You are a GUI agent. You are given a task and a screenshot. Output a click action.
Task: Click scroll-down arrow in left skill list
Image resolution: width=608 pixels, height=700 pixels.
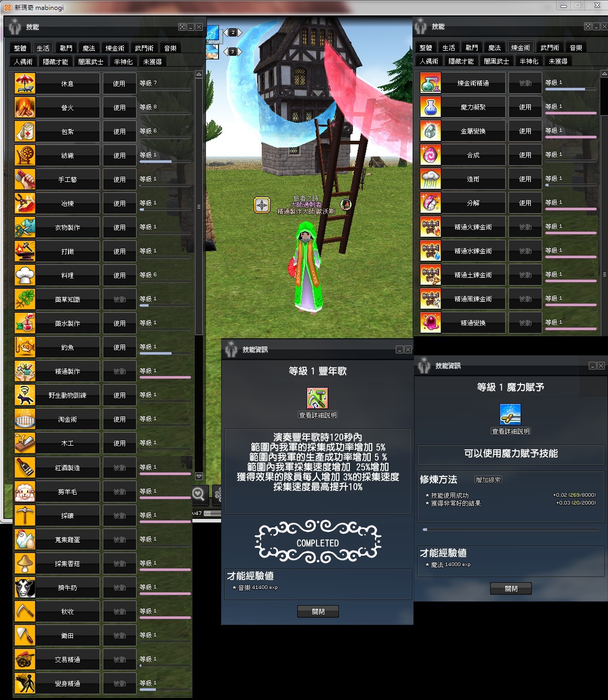[199, 476]
